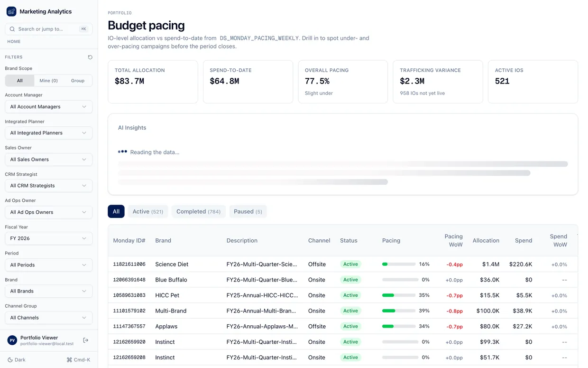Viewport: 588px width, 368px height.
Task: Sort by the Pacing column header
Action: coord(391,241)
